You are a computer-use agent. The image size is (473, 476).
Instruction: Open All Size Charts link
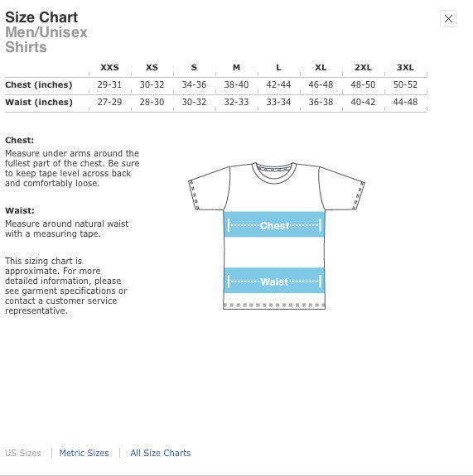[161, 453]
